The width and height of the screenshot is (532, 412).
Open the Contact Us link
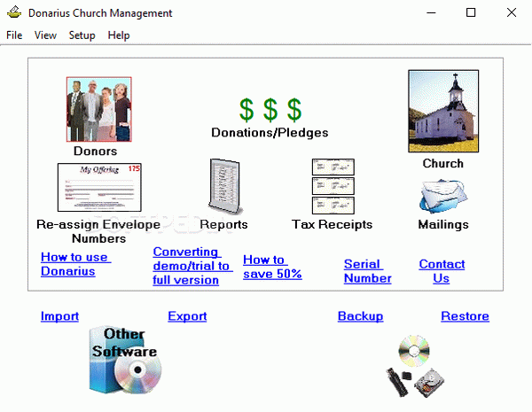[442, 271]
